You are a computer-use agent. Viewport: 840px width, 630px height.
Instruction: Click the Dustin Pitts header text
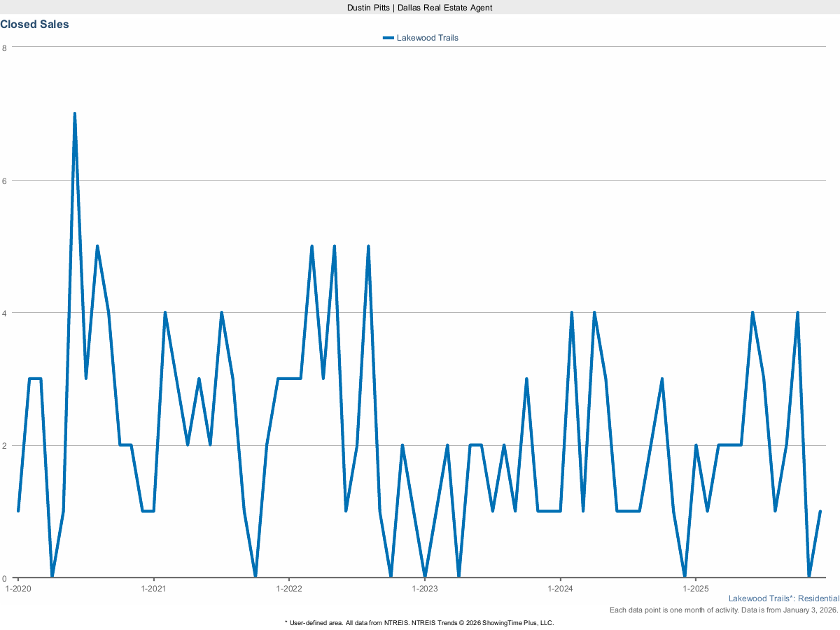coord(420,7)
